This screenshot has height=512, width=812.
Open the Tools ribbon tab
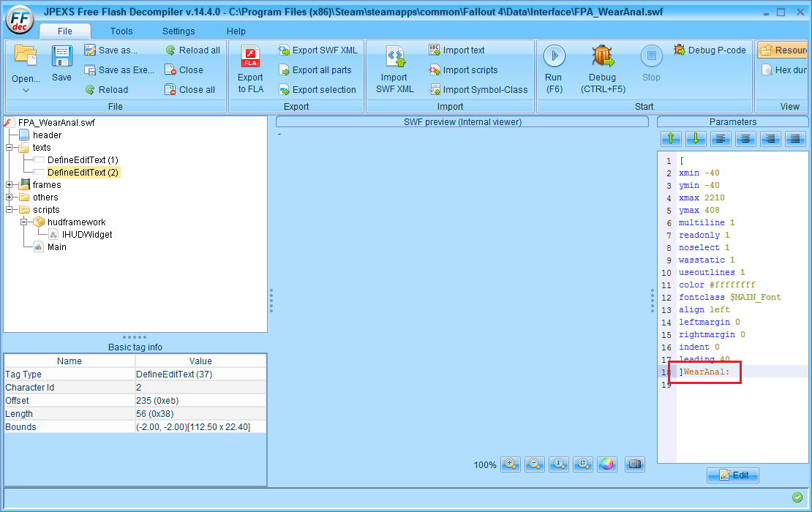pyautogui.click(x=121, y=31)
